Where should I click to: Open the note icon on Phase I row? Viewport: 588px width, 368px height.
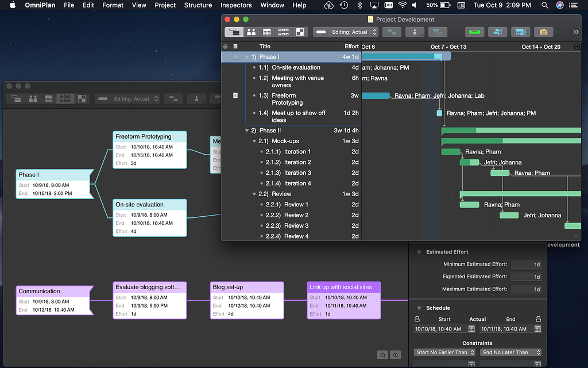point(235,57)
